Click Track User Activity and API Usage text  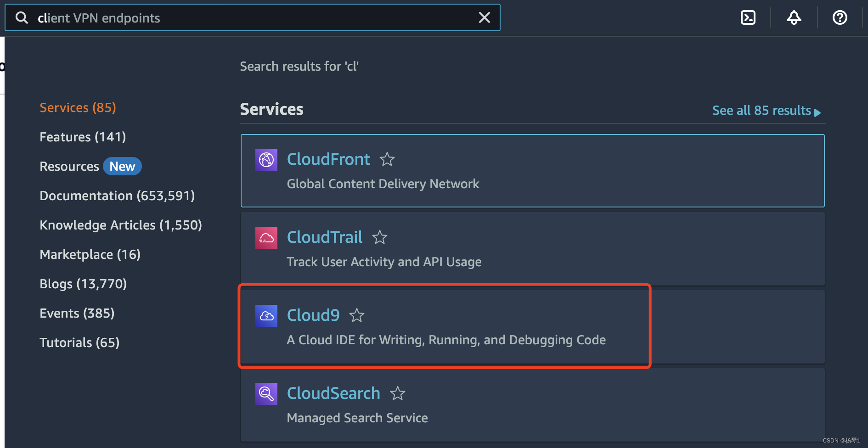click(384, 262)
